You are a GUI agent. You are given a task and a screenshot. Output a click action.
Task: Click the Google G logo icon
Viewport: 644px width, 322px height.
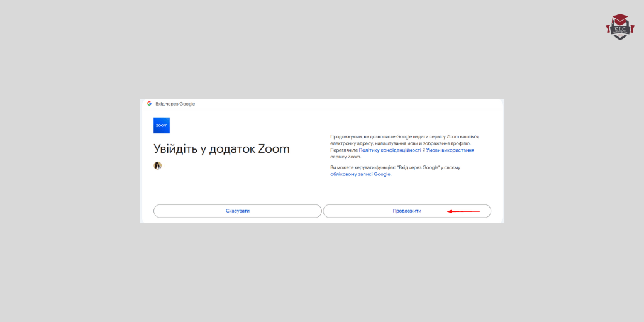click(x=149, y=104)
